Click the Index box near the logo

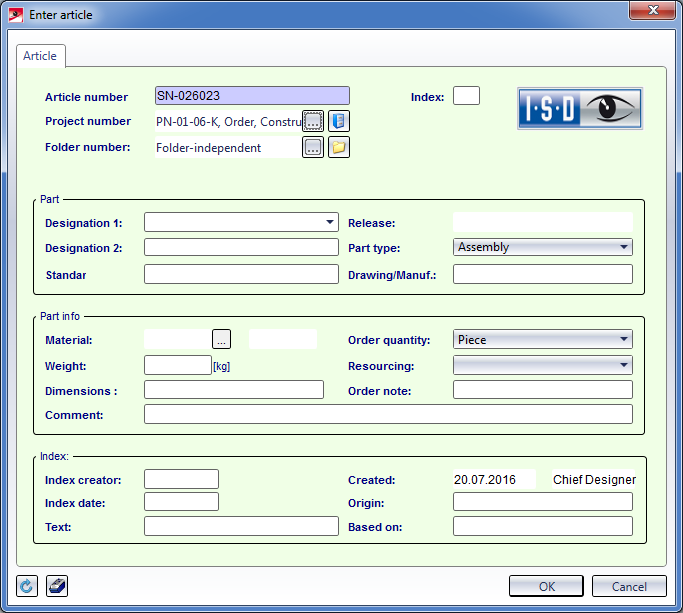[x=466, y=96]
